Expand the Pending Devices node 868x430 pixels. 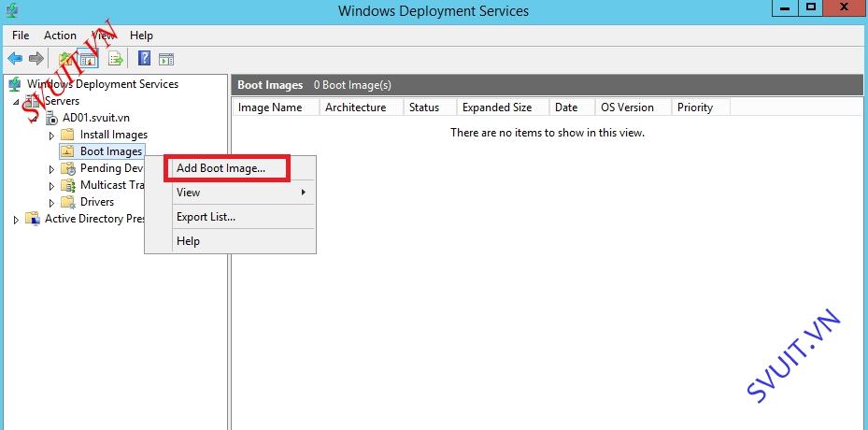click(x=52, y=169)
